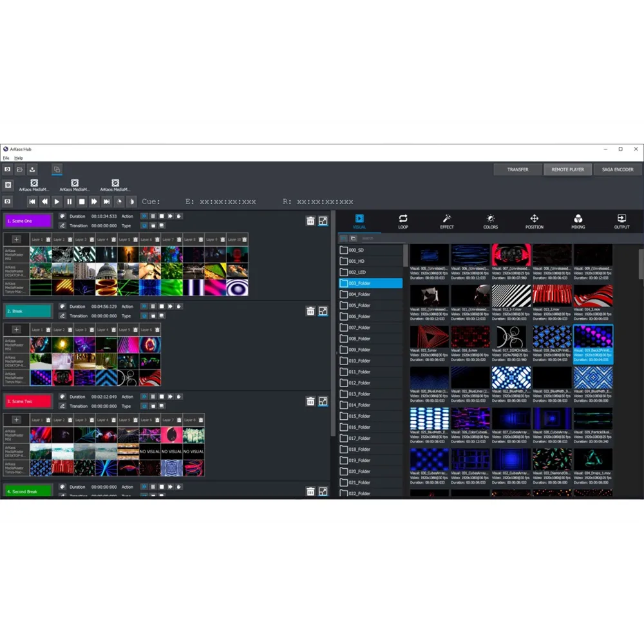This screenshot has height=644, width=644.
Task: Toggle grid view in the visual browser
Action: (x=344, y=238)
